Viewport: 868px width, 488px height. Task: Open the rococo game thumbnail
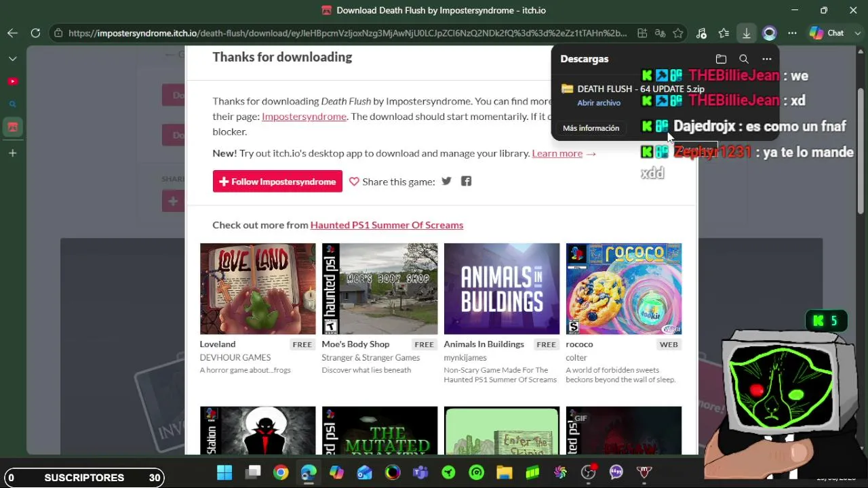tap(624, 289)
